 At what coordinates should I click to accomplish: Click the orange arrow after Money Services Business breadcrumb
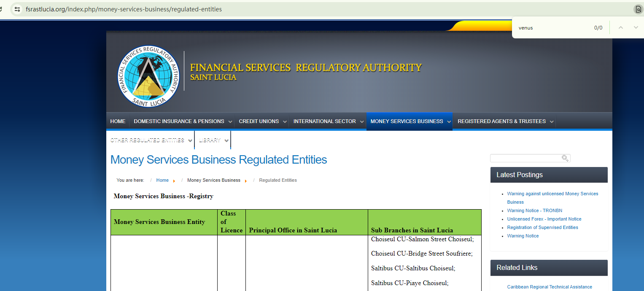pyautogui.click(x=246, y=181)
